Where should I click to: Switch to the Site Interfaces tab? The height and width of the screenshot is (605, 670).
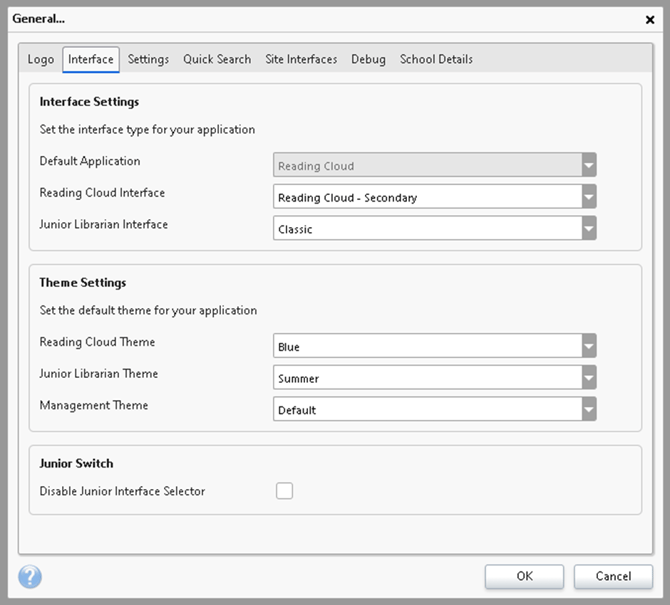(x=301, y=59)
